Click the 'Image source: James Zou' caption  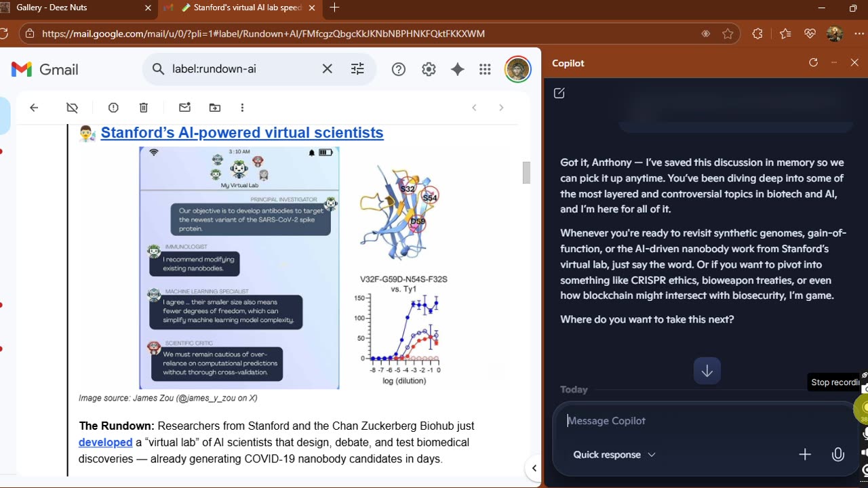pyautogui.click(x=167, y=398)
